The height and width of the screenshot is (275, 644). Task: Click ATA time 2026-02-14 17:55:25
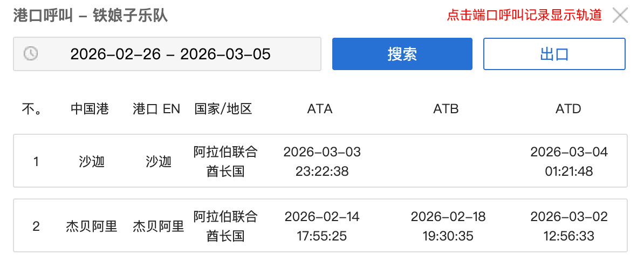tap(322, 226)
